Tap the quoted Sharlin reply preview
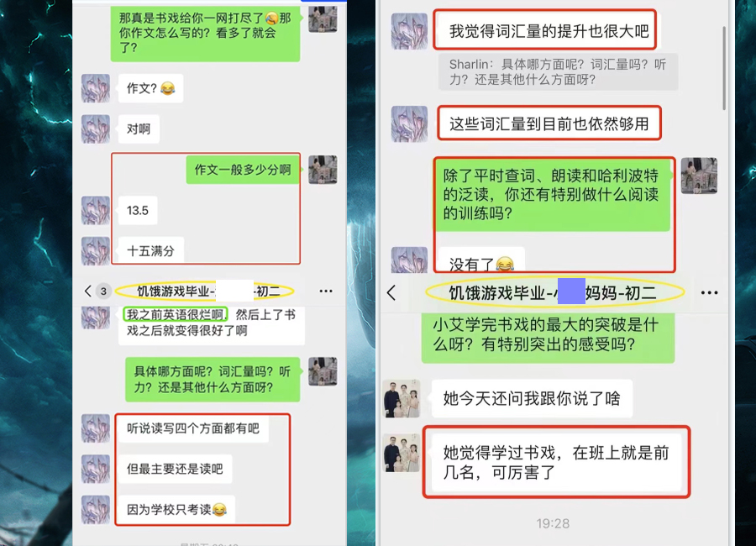756x546 pixels. click(558, 72)
